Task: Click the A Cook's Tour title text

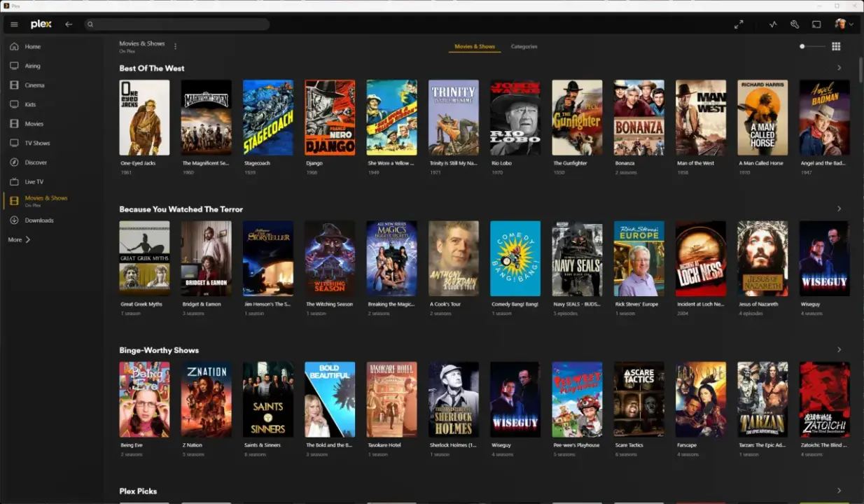Action: (445, 304)
